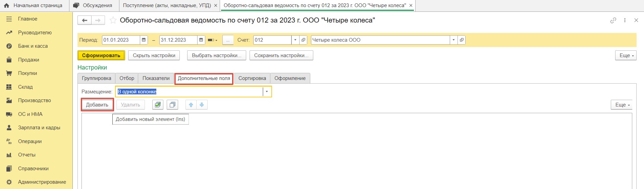Click the Сформировать button

pyautogui.click(x=101, y=55)
